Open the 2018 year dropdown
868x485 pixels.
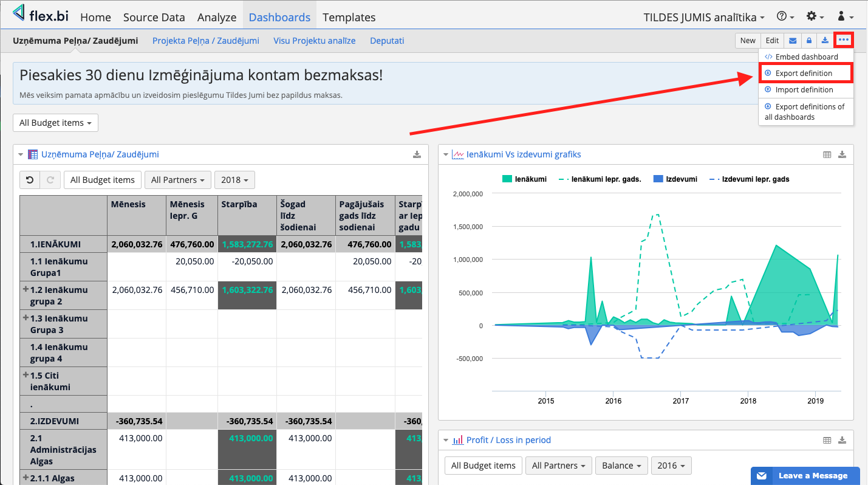(234, 180)
